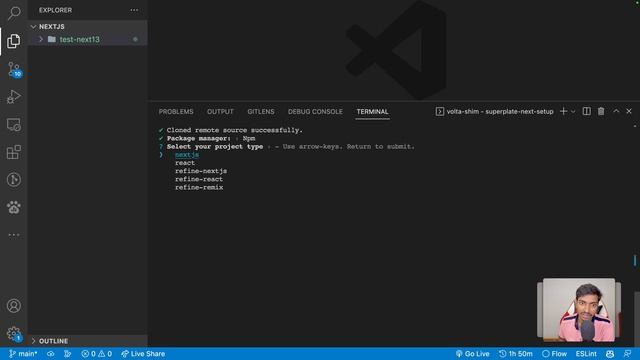Click the nextjs option in terminal
Viewport: 640px width, 360px height.
(x=187, y=155)
